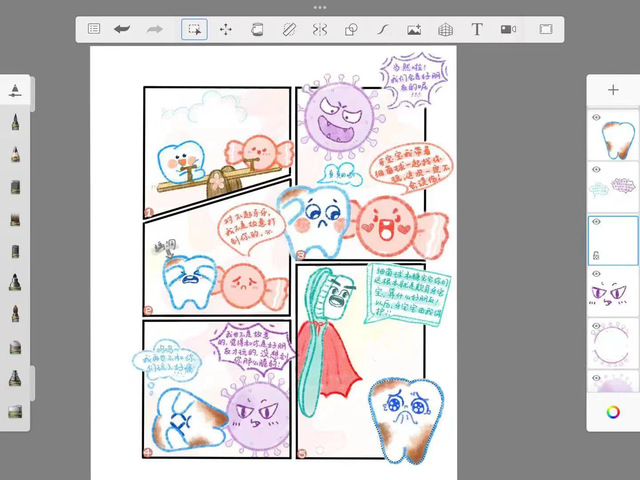Open the main menu list icon
The height and width of the screenshot is (480, 640).
(94, 30)
